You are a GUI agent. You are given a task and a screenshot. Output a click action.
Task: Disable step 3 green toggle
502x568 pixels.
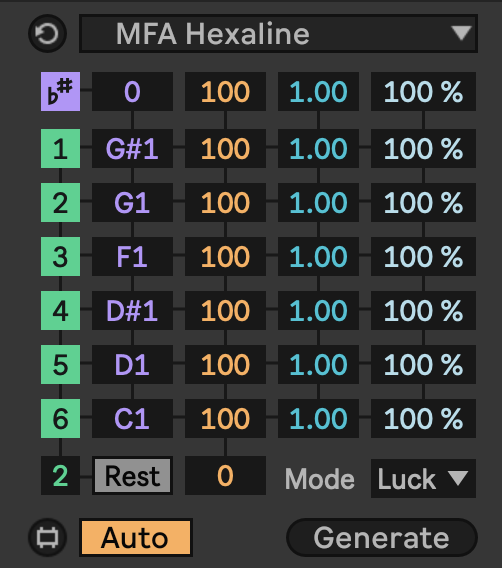(60, 256)
